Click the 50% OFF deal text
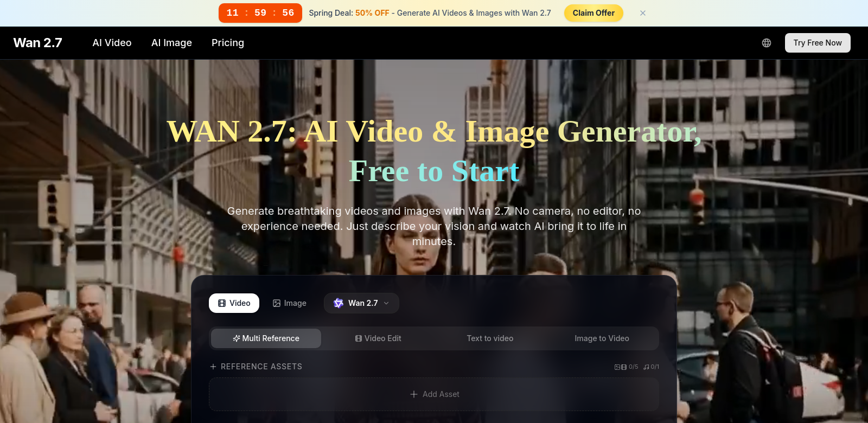The height and width of the screenshot is (423, 868). (x=372, y=13)
